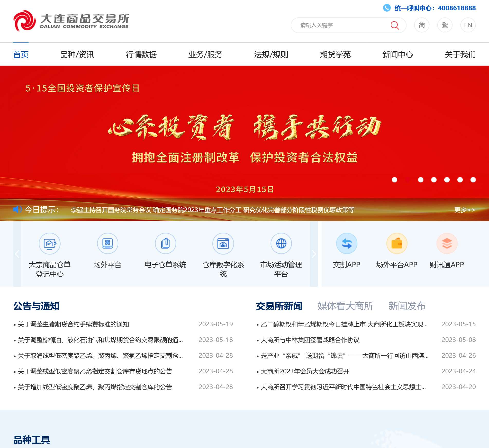Switch language to traditional Chinese 繁
489x448 pixels.
click(445, 25)
